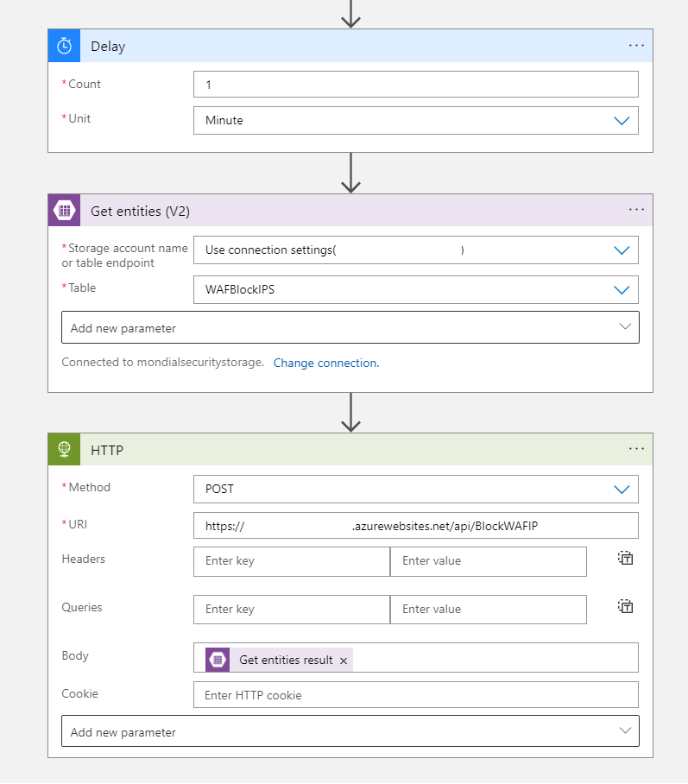Expand the Unit dropdown showing Minute
This screenshot has width=688, height=784.
(x=622, y=121)
